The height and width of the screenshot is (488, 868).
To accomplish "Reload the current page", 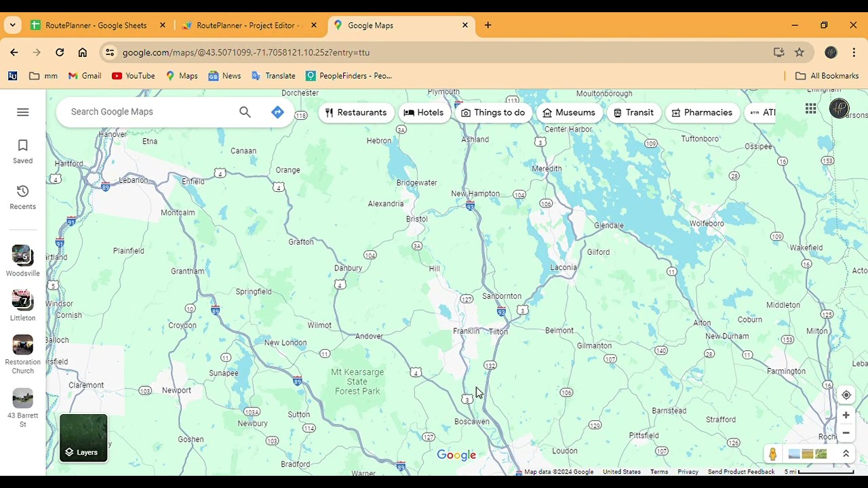I will click(x=60, y=52).
